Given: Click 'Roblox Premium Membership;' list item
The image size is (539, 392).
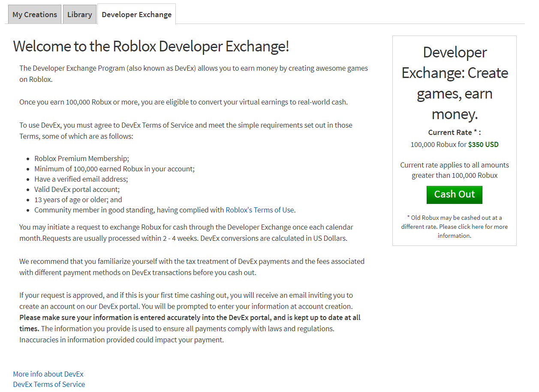Looking at the screenshot, I should point(81,159).
